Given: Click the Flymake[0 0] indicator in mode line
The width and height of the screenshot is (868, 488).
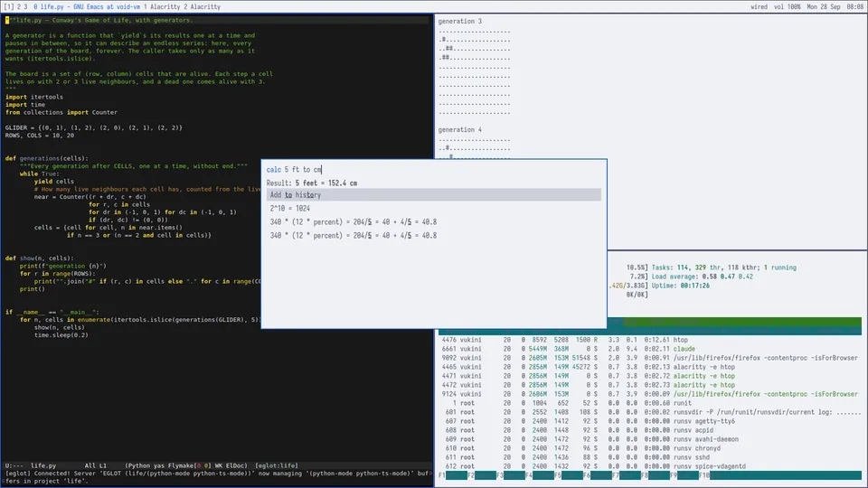Looking at the screenshot, I should (189, 466).
